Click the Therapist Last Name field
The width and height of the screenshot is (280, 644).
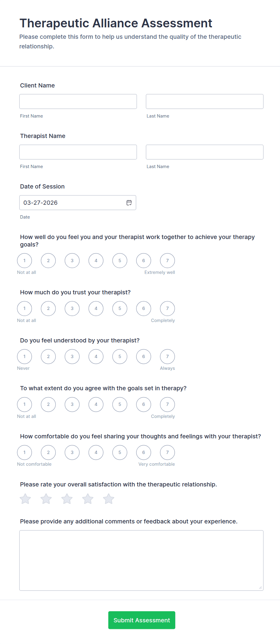204,152
